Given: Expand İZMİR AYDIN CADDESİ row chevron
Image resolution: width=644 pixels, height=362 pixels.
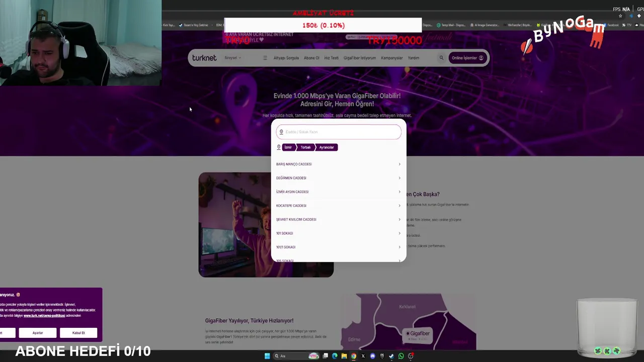Looking at the screenshot, I should 399,192.
